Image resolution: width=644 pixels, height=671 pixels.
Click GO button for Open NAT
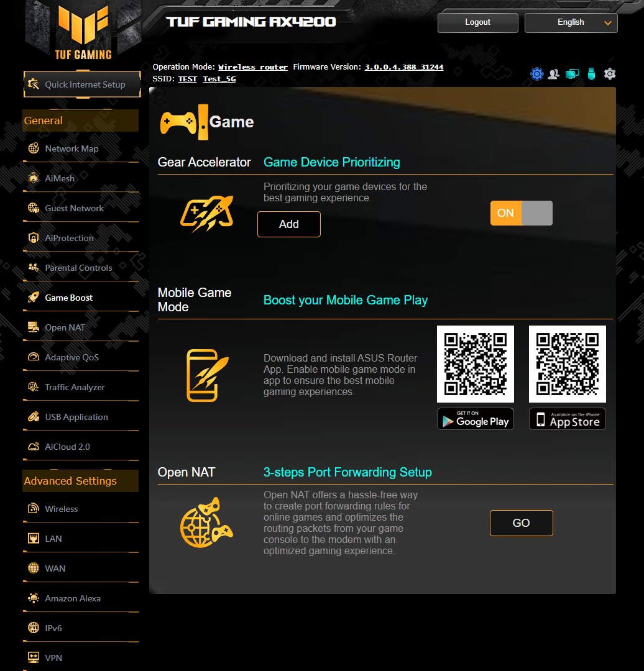coord(521,523)
